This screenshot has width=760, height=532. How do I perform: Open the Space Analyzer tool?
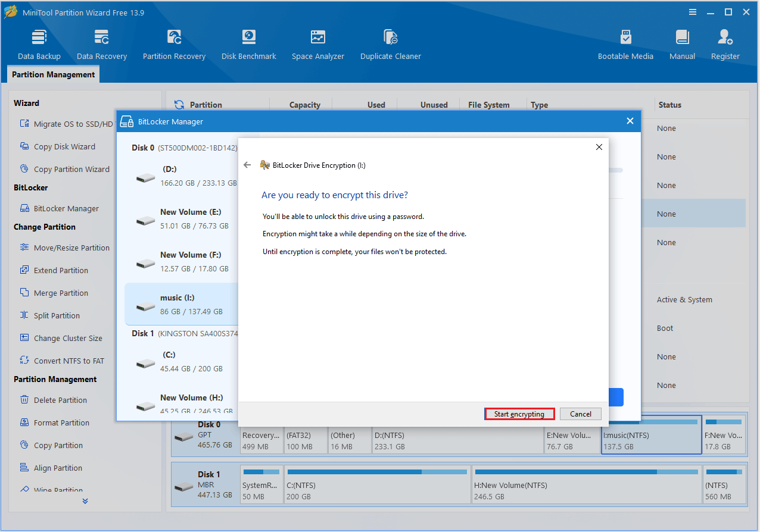[x=318, y=45]
